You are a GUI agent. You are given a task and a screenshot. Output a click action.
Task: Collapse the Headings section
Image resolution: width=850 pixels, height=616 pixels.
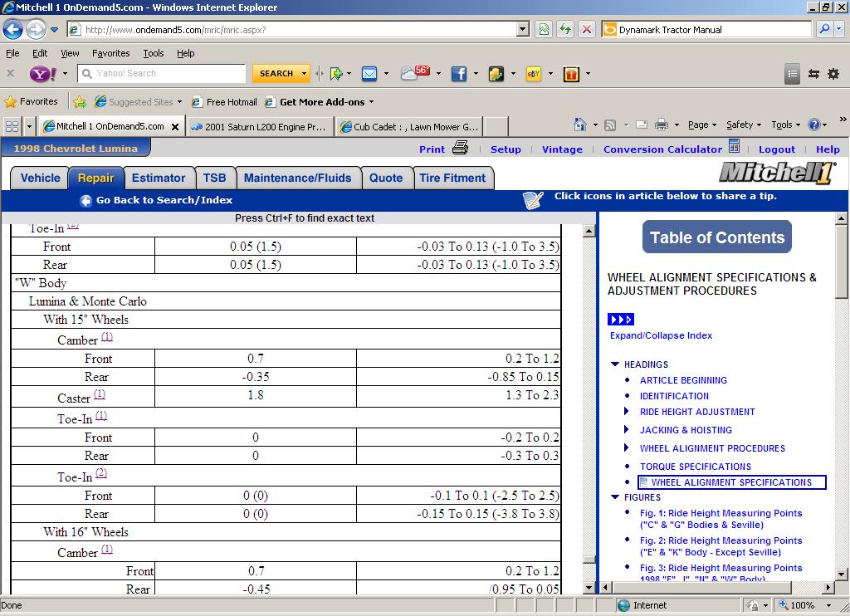point(615,364)
